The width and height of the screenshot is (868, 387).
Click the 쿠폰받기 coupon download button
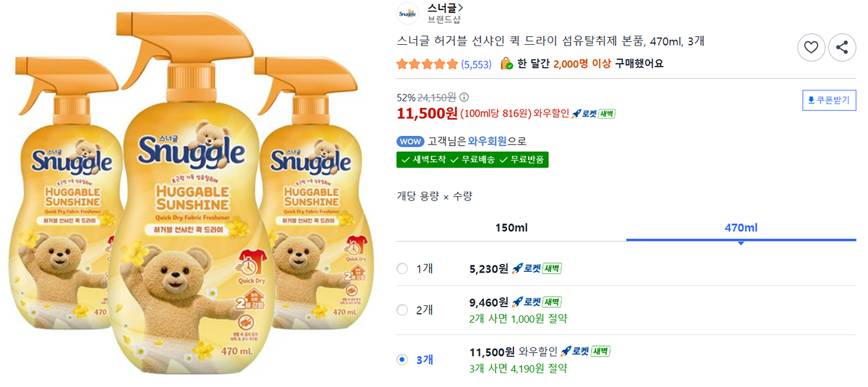click(x=829, y=100)
